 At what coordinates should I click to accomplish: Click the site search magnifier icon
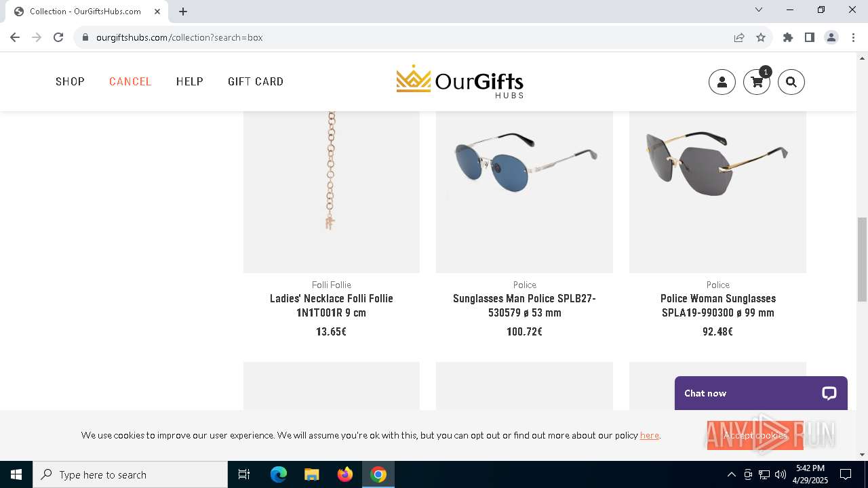point(791,82)
